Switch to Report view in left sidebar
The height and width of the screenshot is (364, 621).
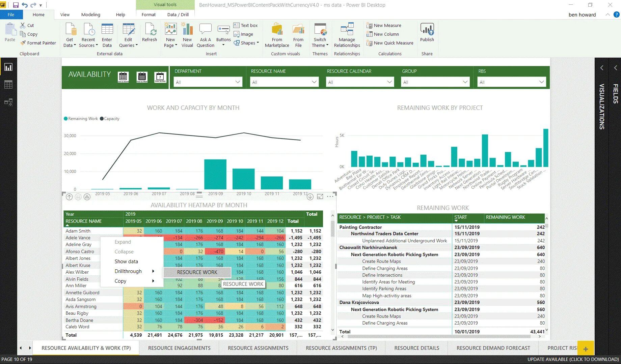coord(8,67)
